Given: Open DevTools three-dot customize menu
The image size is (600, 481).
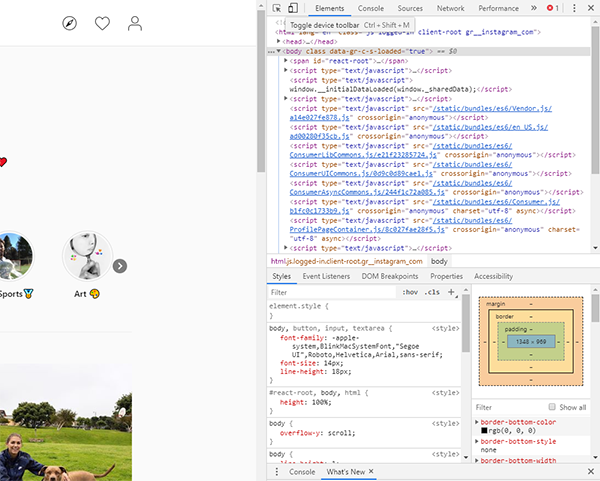Looking at the screenshot, I should (574, 8).
